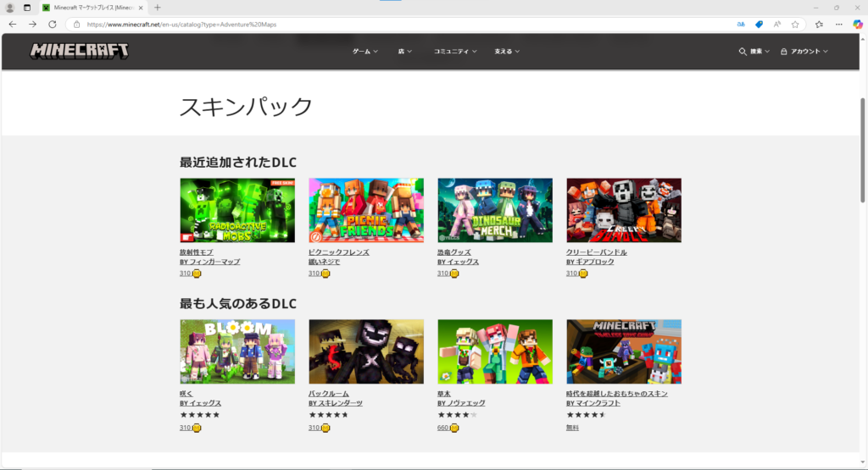Launch Copilot from the browser toolbar

pos(858,25)
